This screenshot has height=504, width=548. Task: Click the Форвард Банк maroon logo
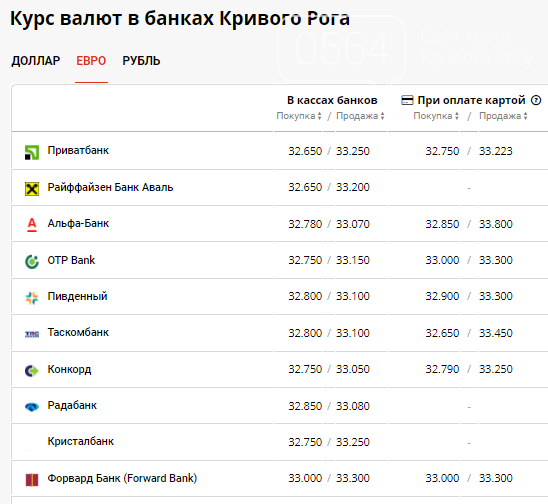(x=32, y=480)
